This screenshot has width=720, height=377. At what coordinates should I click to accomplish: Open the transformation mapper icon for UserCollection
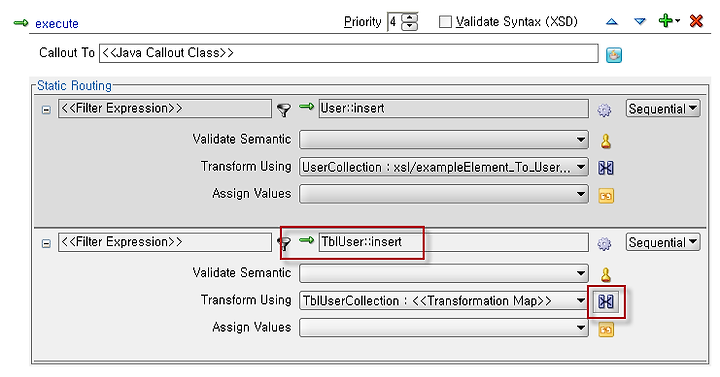click(x=606, y=168)
